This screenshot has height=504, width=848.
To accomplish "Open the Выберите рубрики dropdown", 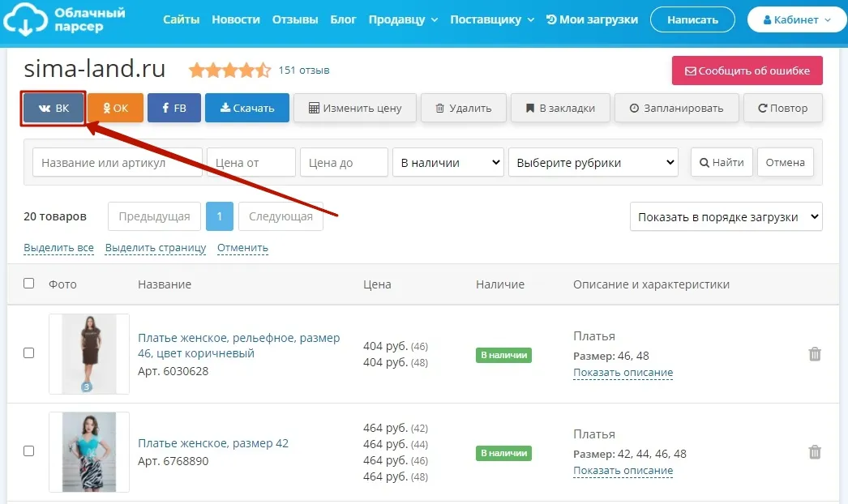I will coord(593,162).
